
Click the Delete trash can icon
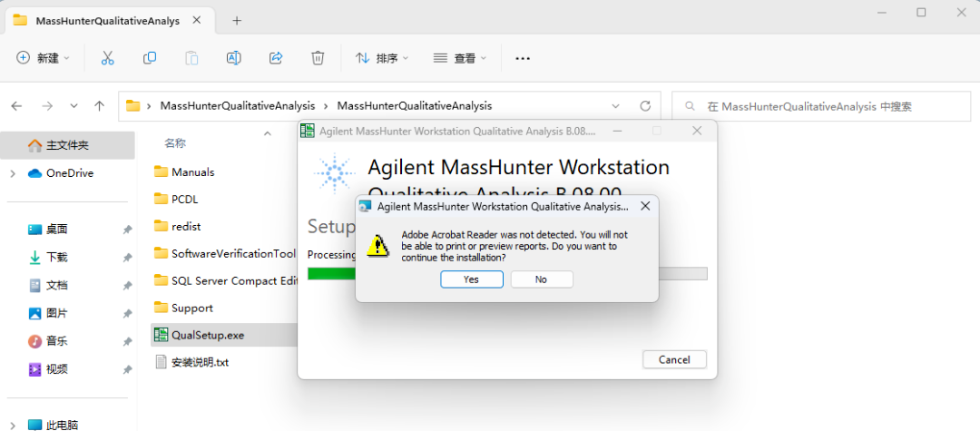[x=318, y=58]
